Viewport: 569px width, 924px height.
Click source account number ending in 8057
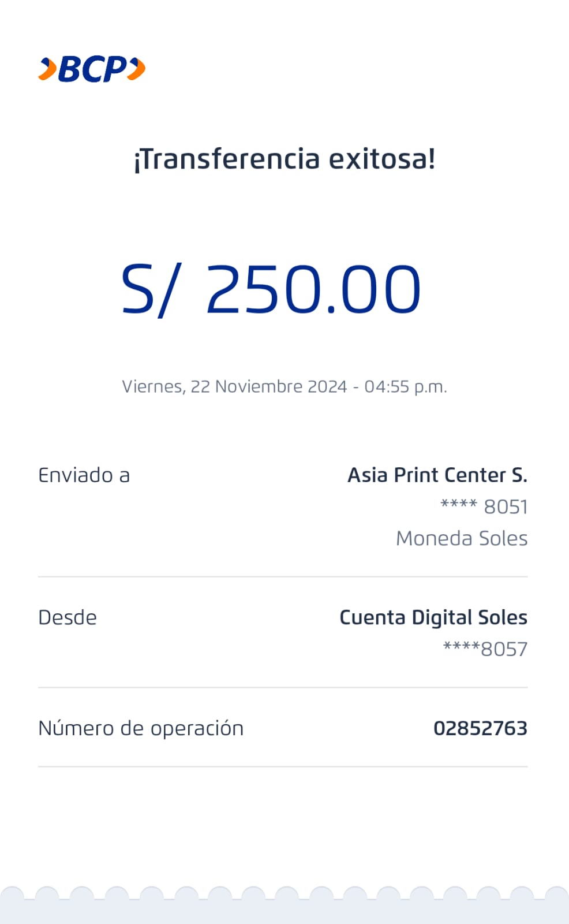tap(485, 649)
